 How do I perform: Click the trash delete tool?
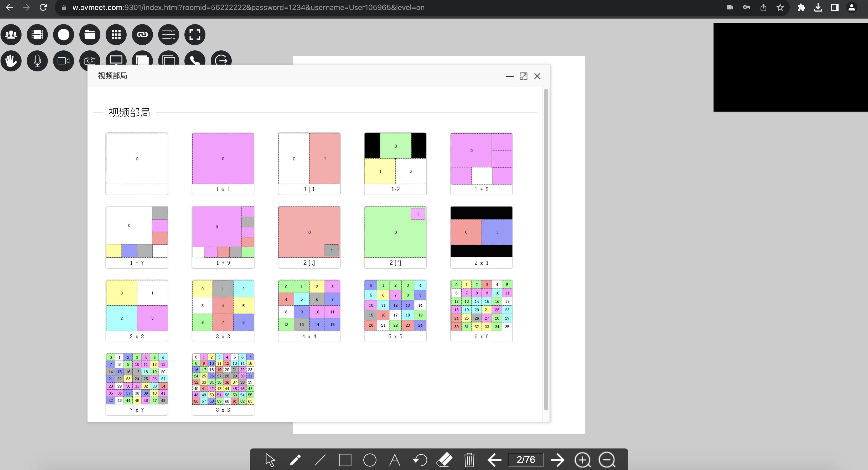(469, 460)
